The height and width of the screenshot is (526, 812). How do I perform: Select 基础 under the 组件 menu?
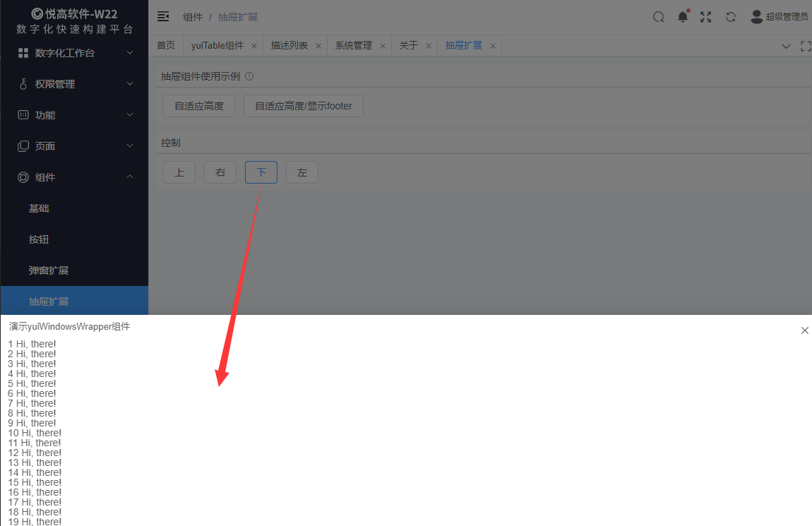click(39, 208)
